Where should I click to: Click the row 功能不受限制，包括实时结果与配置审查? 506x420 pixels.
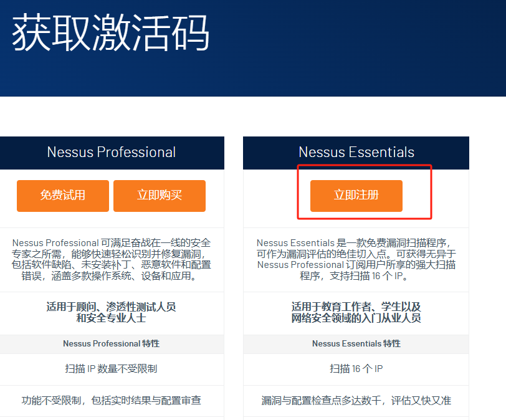coord(112,401)
